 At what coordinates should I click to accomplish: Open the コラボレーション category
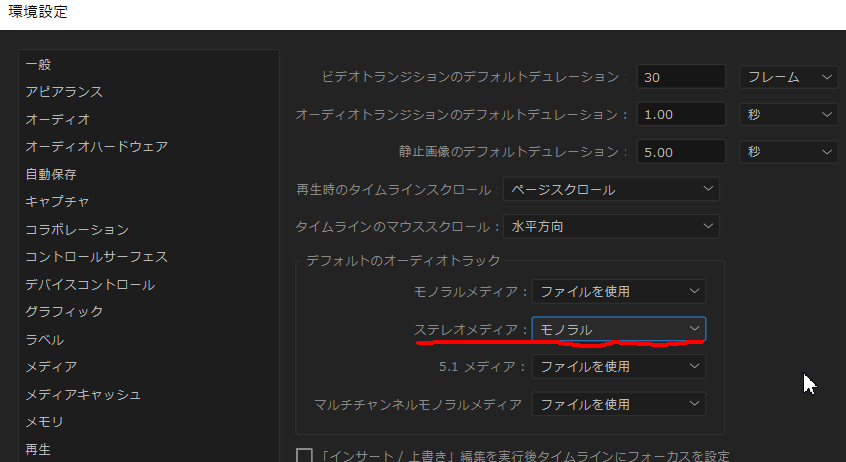click(77, 229)
